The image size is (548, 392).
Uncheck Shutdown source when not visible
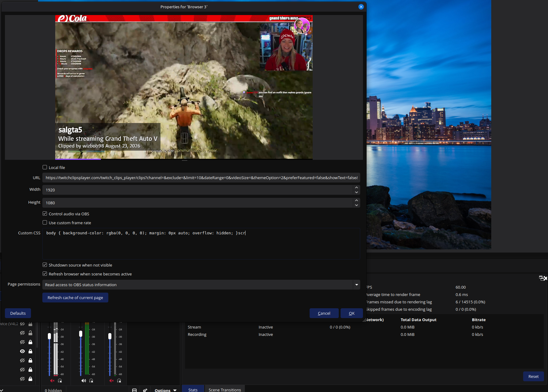(x=45, y=265)
